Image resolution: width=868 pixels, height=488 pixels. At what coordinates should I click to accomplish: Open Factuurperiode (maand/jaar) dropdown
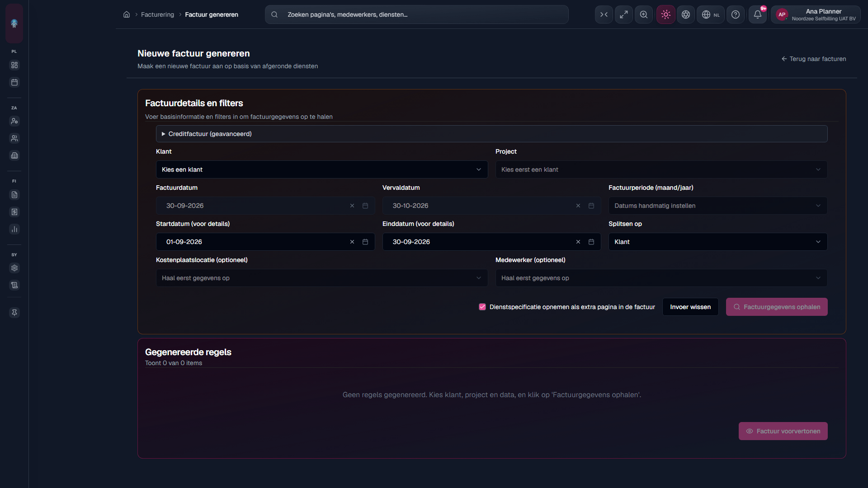click(718, 206)
